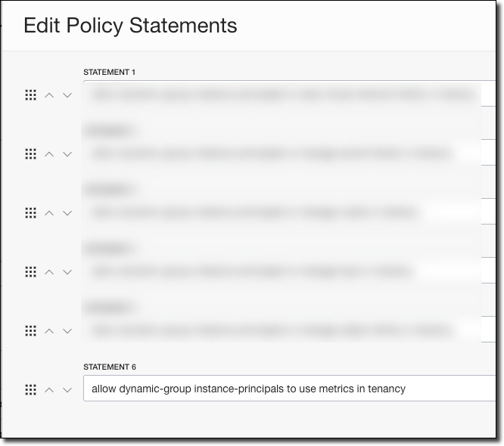Move the third statement down
Image resolution: width=504 pixels, height=446 pixels.
67,213
